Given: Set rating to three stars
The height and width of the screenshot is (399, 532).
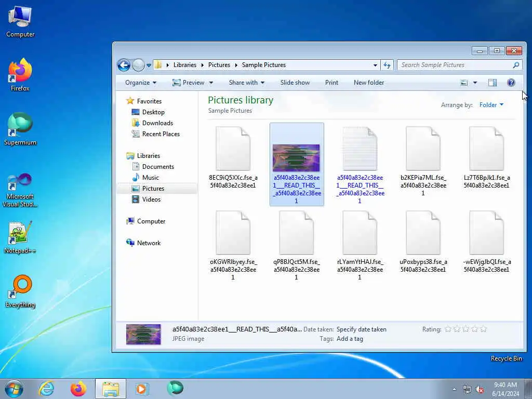Looking at the screenshot, I should click(466, 329).
